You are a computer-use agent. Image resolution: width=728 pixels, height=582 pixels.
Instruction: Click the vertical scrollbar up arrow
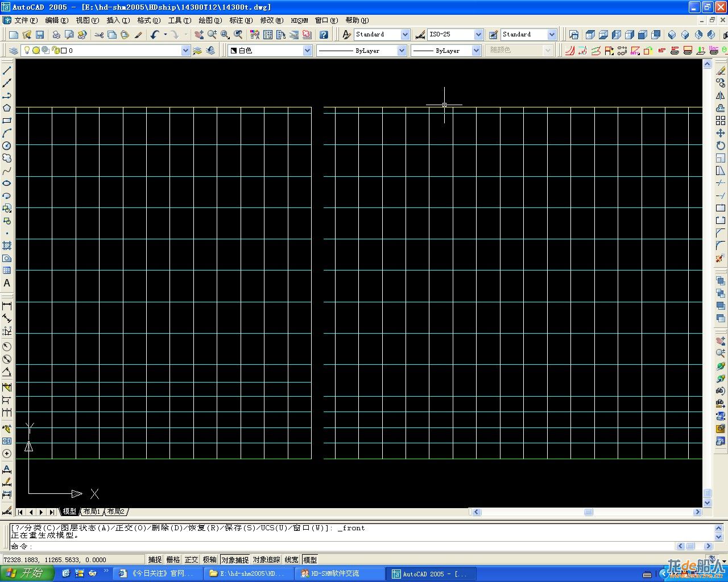(708, 64)
